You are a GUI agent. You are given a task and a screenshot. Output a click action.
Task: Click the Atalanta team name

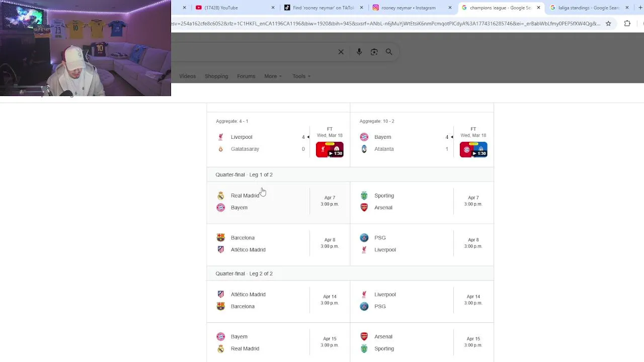(x=384, y=149)
